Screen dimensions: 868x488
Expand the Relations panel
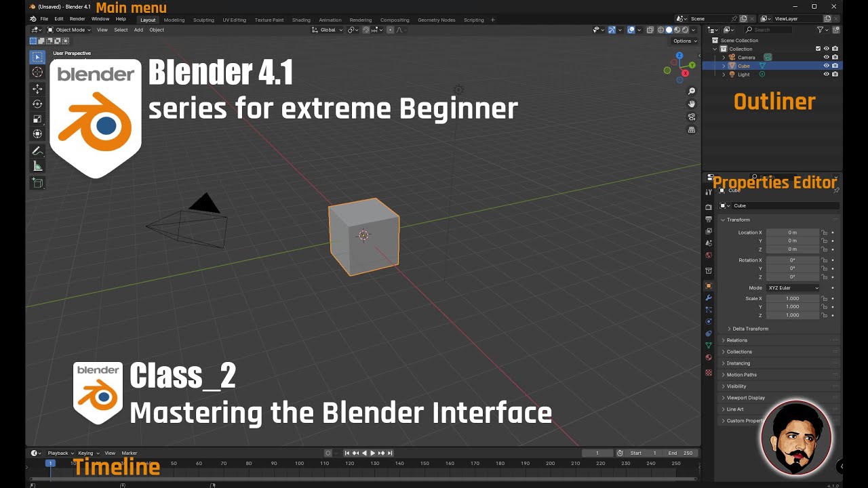click(736, 340)
